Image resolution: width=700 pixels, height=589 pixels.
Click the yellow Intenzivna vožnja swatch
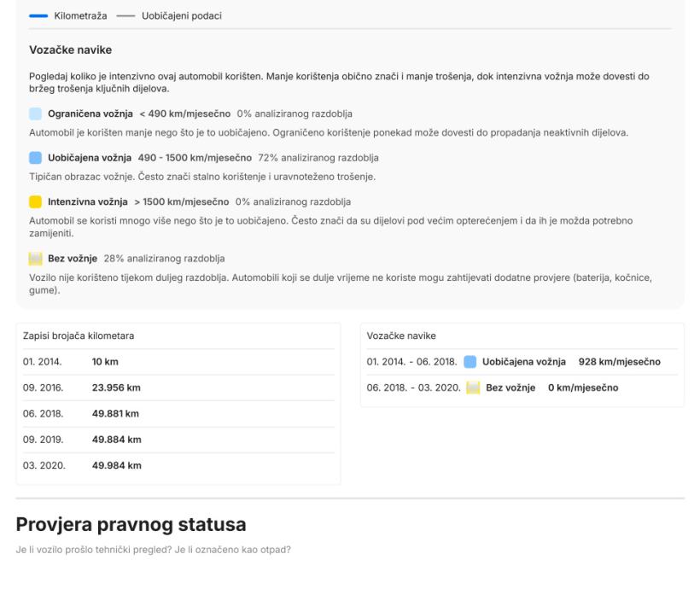tap(35, 202)
